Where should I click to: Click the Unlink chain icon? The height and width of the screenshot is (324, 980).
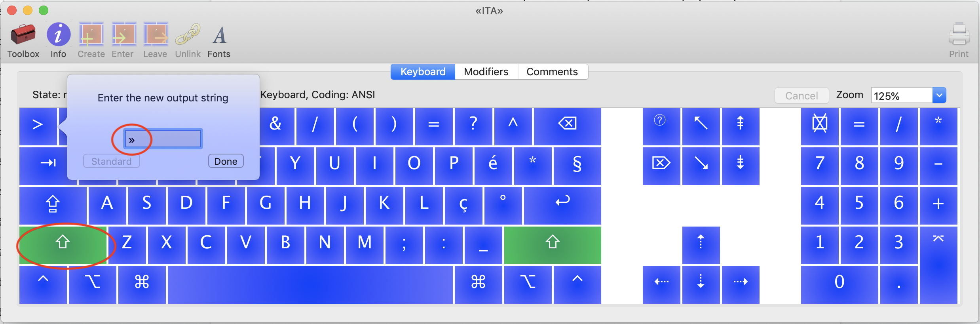(x=188, y=34)
